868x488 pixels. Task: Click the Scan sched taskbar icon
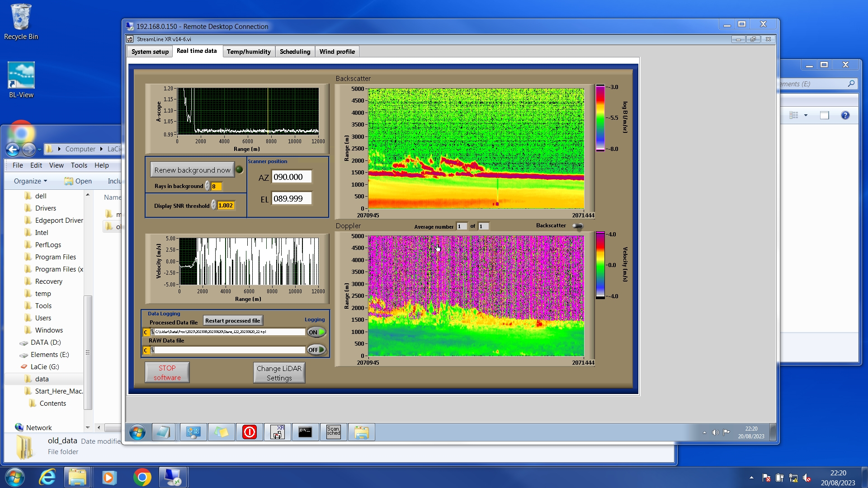[x=333, y=432]
